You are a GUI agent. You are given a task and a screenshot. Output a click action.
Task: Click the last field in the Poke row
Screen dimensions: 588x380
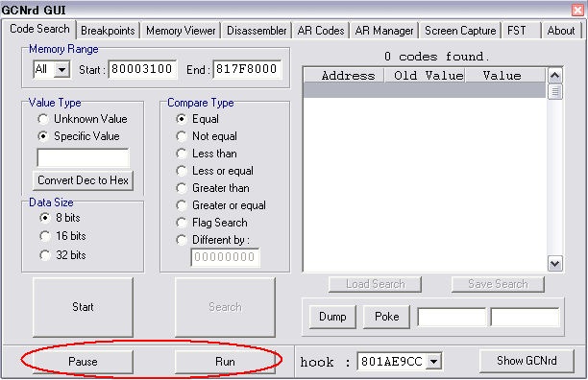tap(525, 317)
